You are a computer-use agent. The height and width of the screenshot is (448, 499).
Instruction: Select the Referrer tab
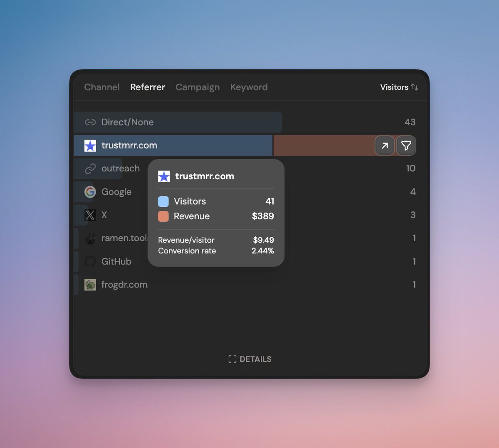click(x=148, y=87)
